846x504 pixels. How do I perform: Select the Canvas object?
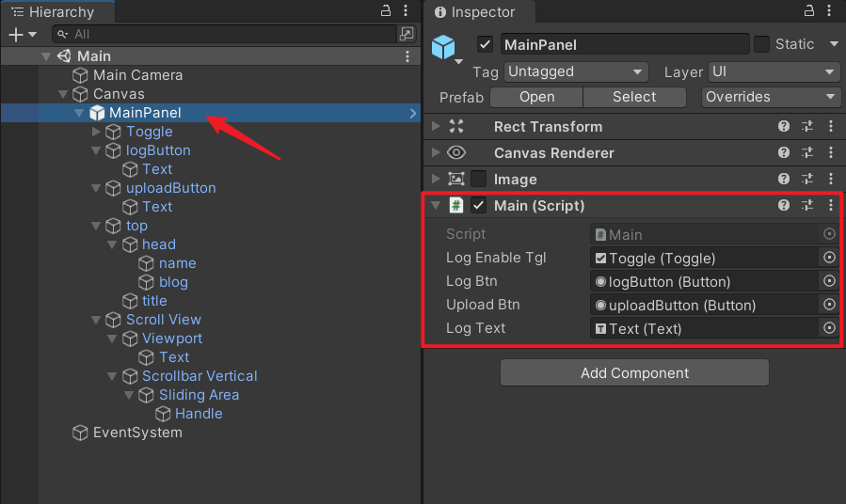[119, 94]
